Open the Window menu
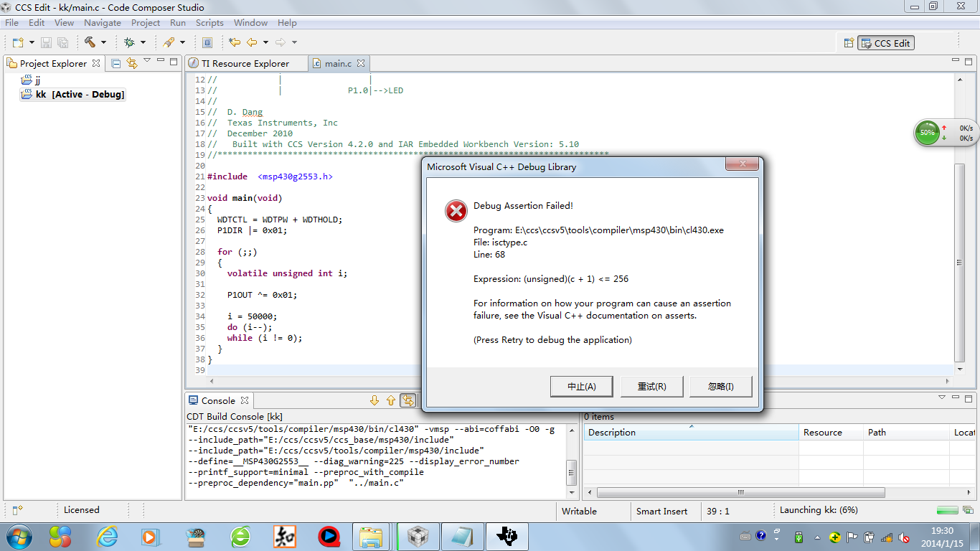Image resolution: width=980 pixels, height=551 pixels. coord(250,23)
